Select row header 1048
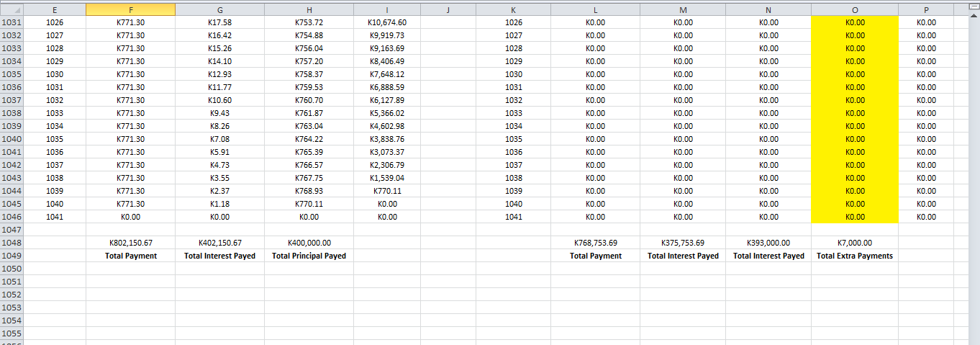 click(x=12, y=243)
